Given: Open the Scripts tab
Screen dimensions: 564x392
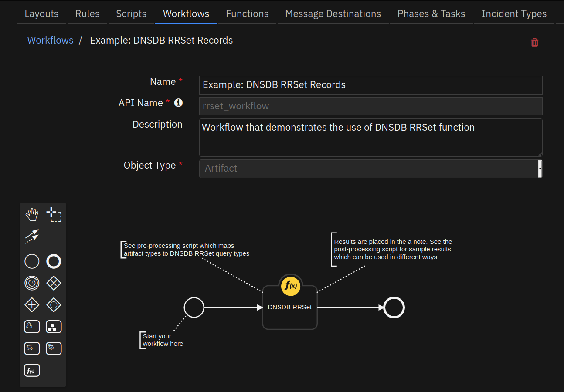Looking at the screenshot, I should coord(131,14).
